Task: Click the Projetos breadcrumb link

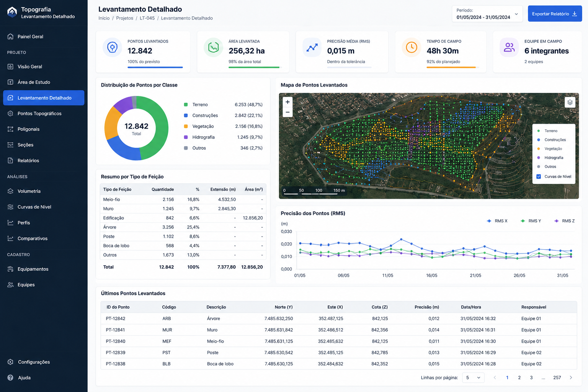Action: click(x=125, y=18)
